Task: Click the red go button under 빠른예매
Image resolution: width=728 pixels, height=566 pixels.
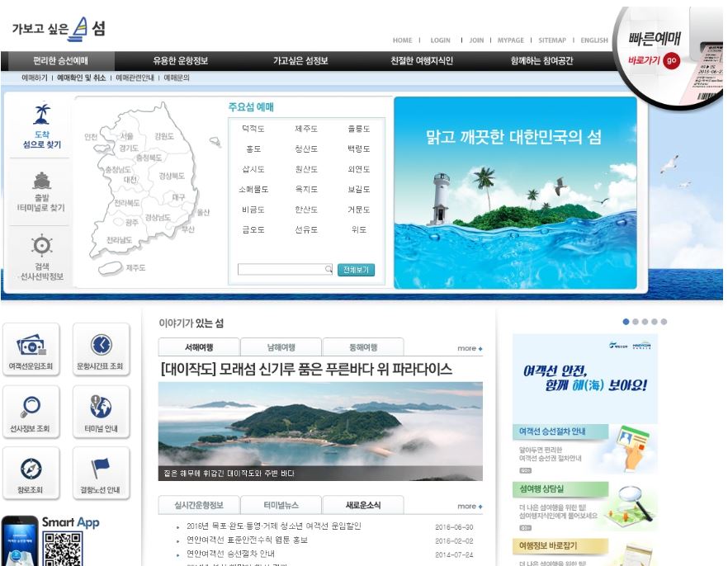Action: point(671,60)
